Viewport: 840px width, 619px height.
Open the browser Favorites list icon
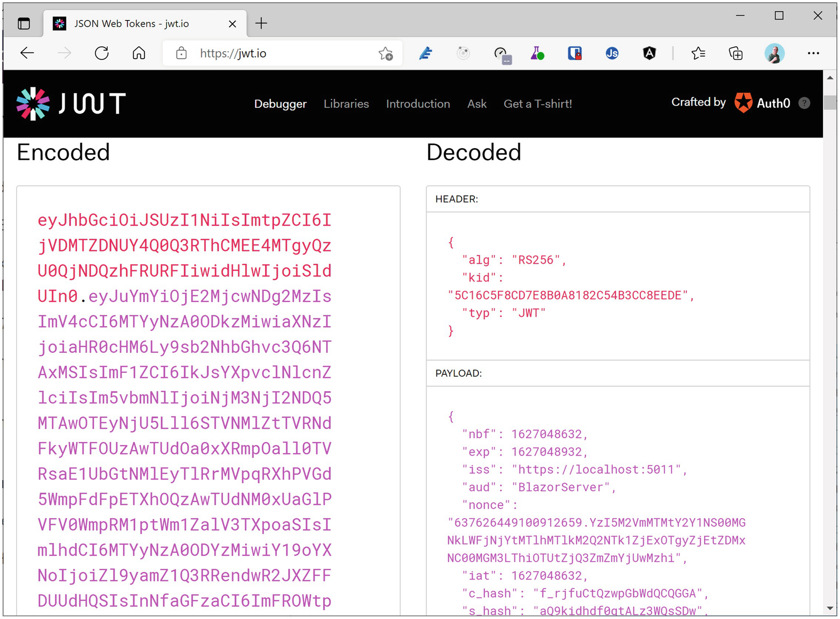698,54
